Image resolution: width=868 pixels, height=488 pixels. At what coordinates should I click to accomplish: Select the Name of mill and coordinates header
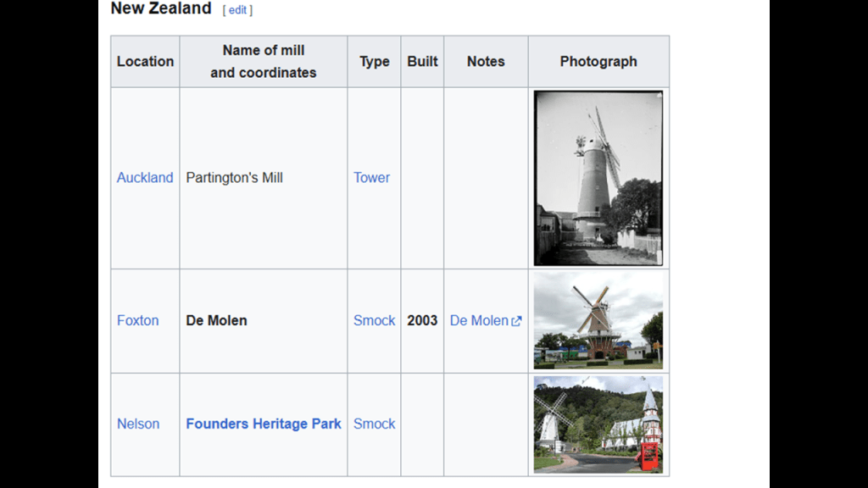coord(264,62)
